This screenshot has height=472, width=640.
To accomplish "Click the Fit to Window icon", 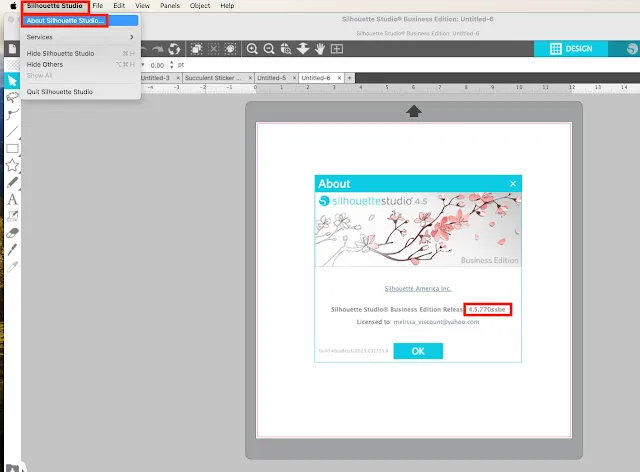I will click(x=337, y=49).
